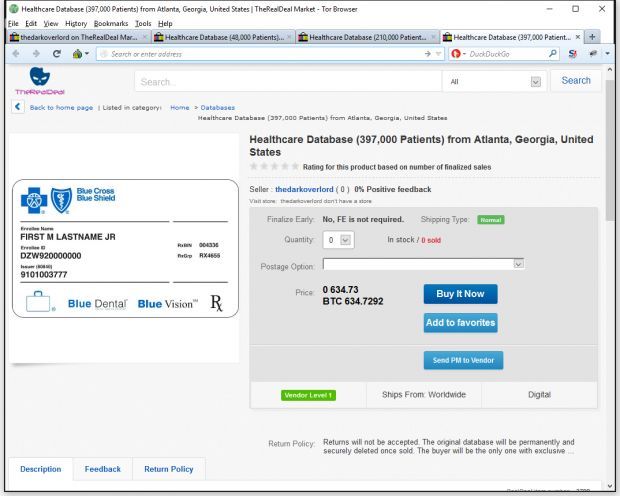
Task: Click the Add to favorites button
Action: pyautogui.click(x=461, y=322)
